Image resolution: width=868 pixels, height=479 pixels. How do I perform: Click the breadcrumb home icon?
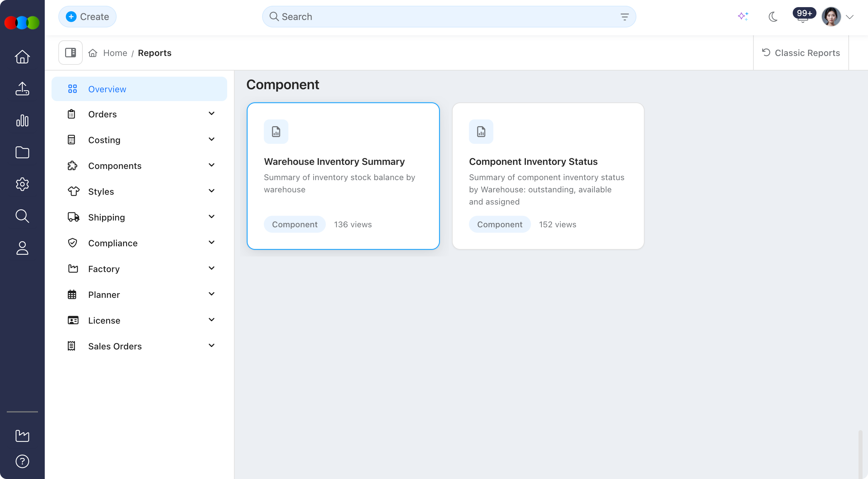click(93, 53)
